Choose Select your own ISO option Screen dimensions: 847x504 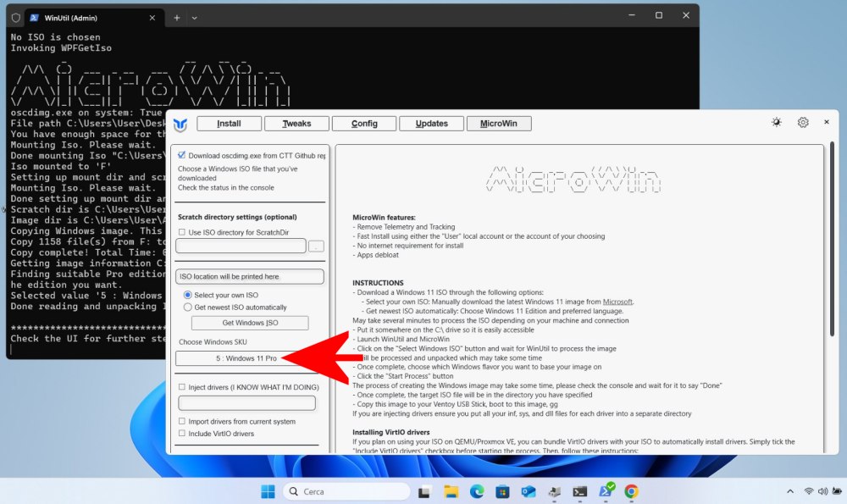(187, 295)
